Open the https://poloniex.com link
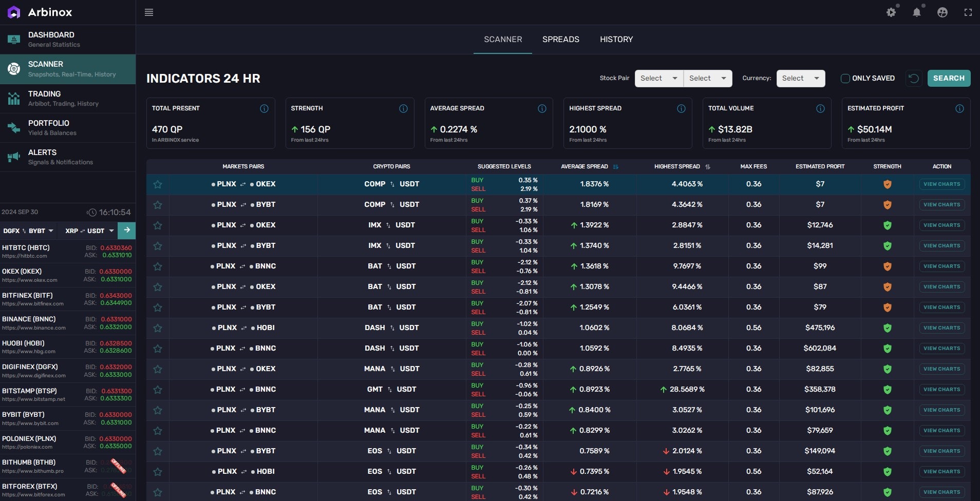This screenshot has height=501, width=980. (x=27, y=447)
